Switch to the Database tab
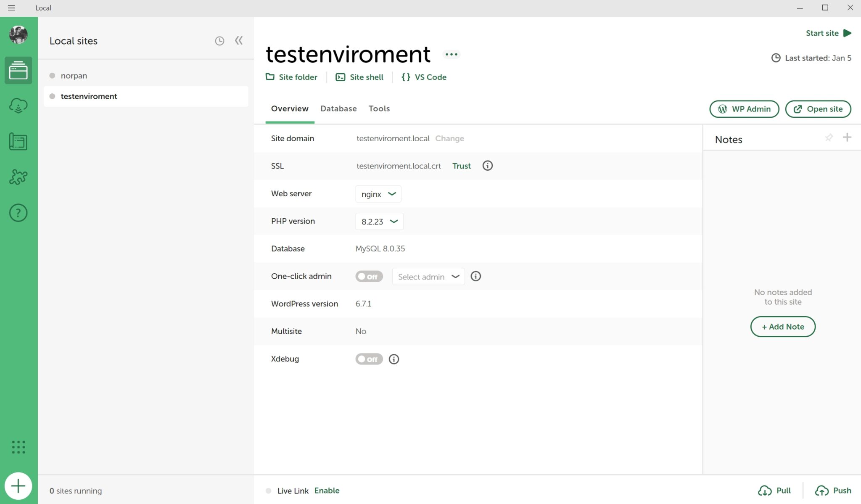This screenshot has width=861, height=504. click(x=338, y=108)
